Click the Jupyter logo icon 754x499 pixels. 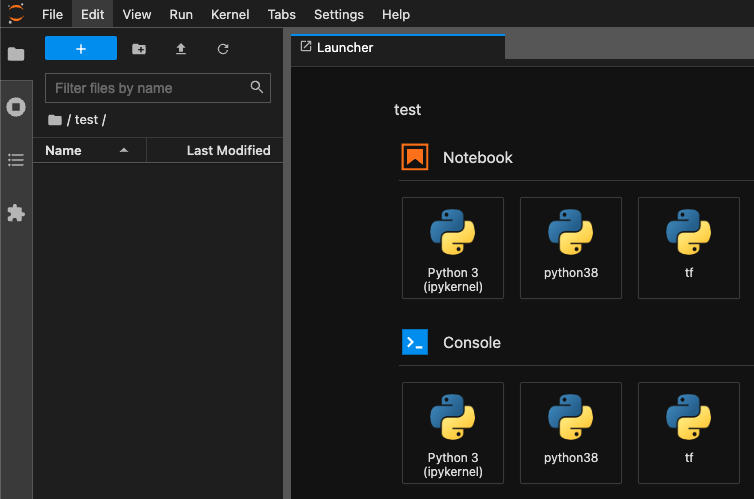point(16,13)
